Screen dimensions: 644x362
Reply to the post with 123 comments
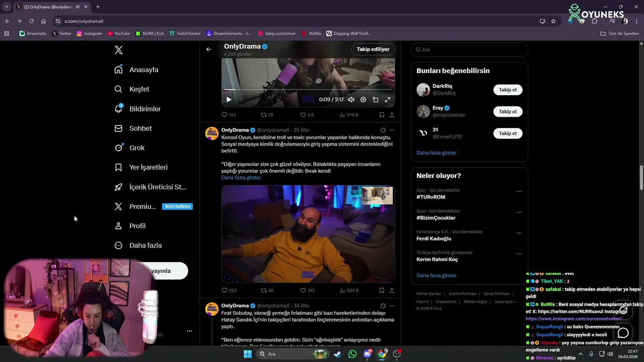click(x=229, y=115)
